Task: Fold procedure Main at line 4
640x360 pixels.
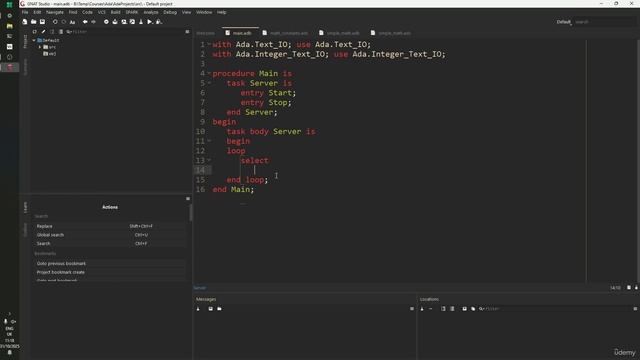Action: point(209,73)
